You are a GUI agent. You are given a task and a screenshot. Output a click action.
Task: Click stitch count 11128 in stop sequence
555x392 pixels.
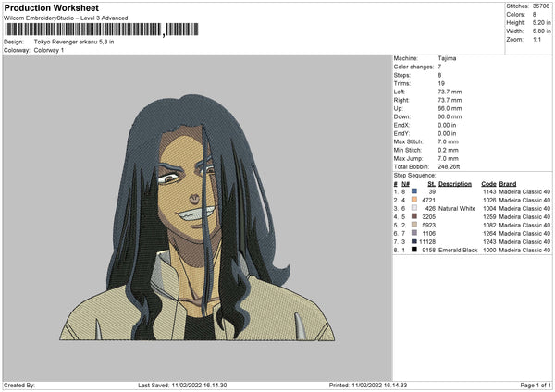pos(427,241)
